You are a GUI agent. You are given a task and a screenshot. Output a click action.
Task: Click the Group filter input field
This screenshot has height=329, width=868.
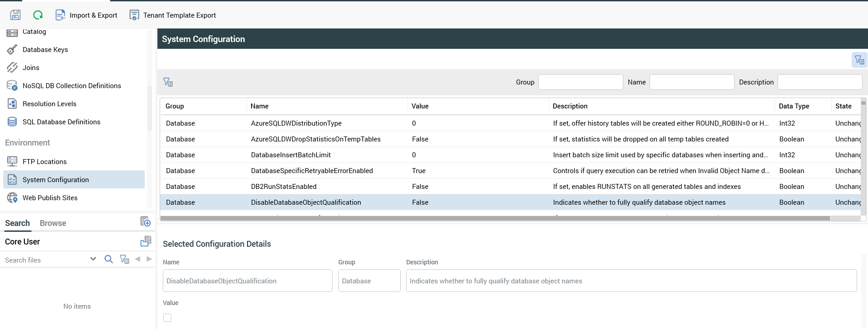[580, 82]
